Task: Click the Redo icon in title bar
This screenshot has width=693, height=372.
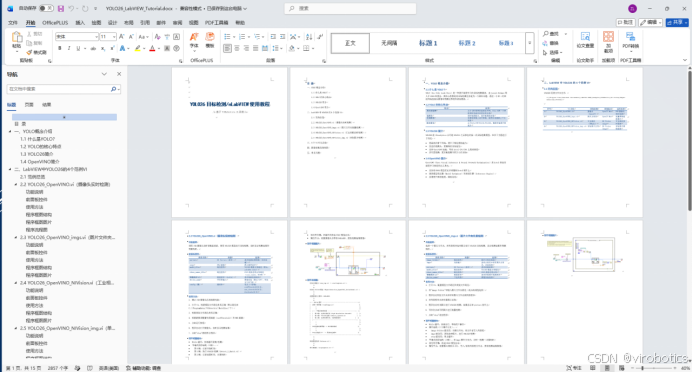Action: point(85,8)
